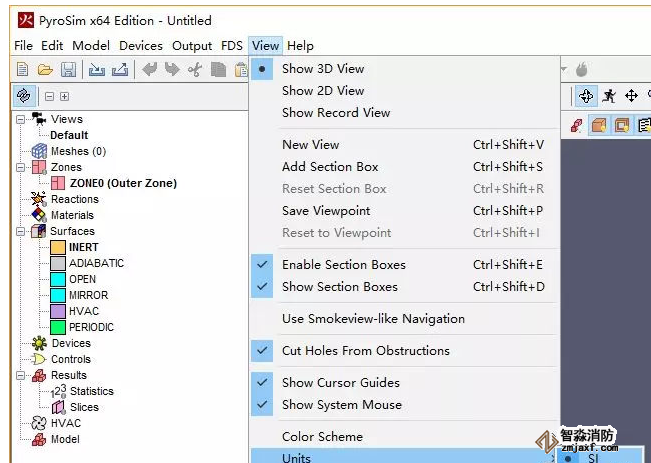Click the Import toolbar icon
The height and width of the screenshot is (463, 651).
tap(96, 69)
